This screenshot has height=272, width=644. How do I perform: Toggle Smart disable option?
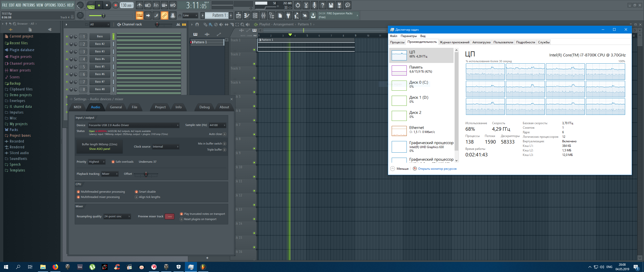click(x=136, y=192)
